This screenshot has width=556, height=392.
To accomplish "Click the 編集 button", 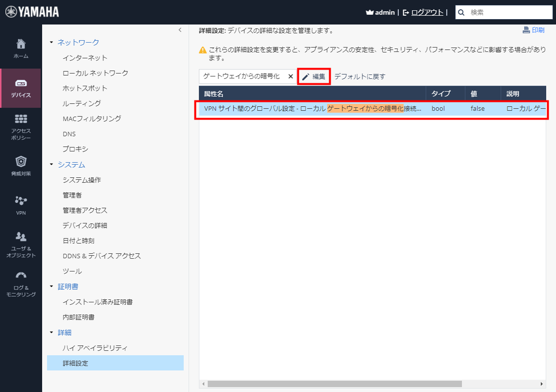I will pos(314,77).
